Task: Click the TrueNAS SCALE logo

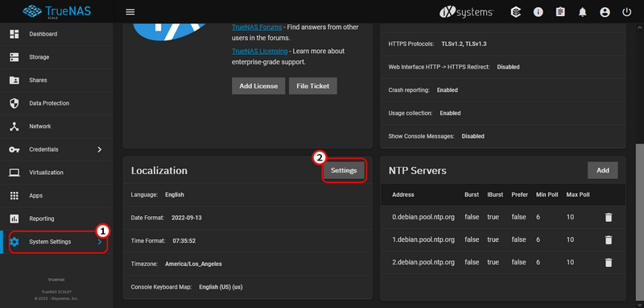Action: pyautogui.click(x=56, y=11)
